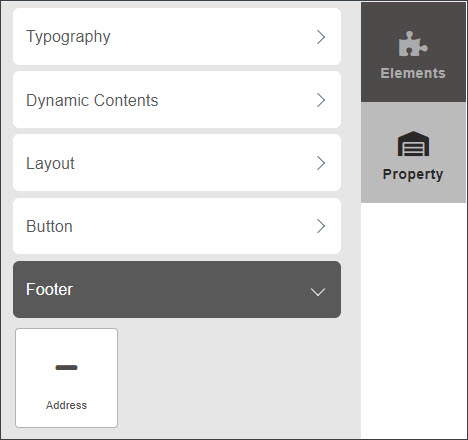Image resolution: width=468 pixels, height=440 pixels.
Task: Click the Footer heading text
Action: [49, 289]
